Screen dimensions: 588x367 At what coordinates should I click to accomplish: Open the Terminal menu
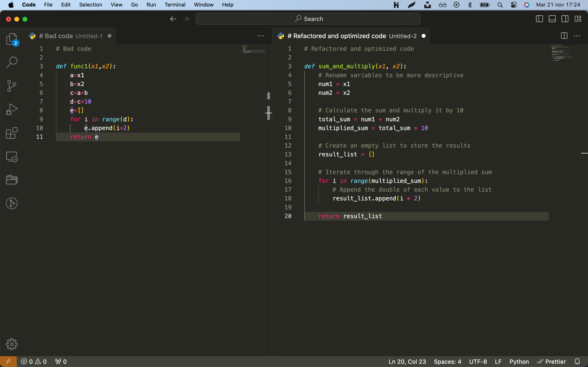(175, 5)
